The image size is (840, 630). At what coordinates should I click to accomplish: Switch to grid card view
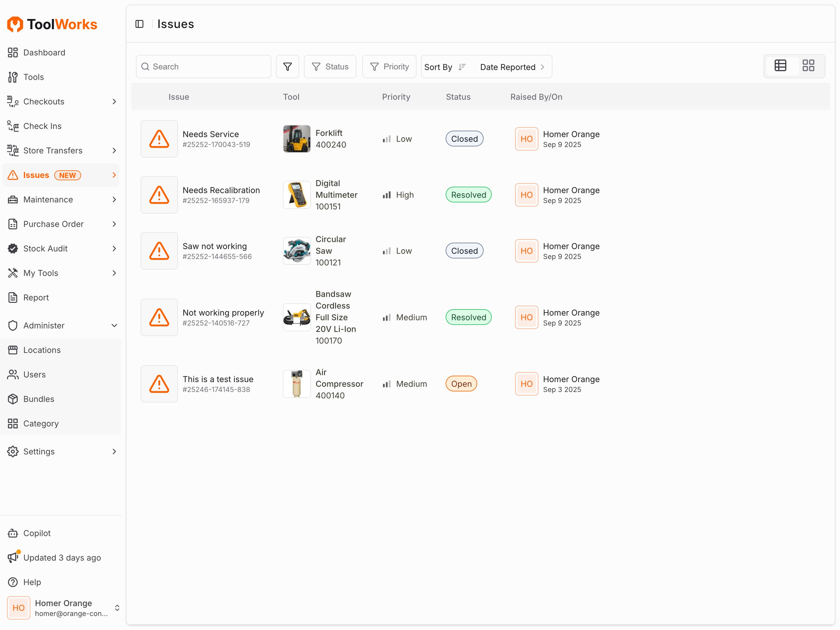[x=808, y=66]
